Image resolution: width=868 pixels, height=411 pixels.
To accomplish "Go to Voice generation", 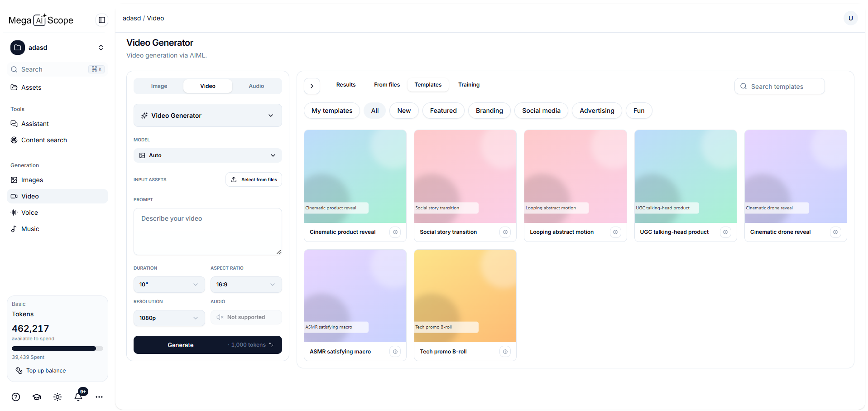I will click(58, 213).
